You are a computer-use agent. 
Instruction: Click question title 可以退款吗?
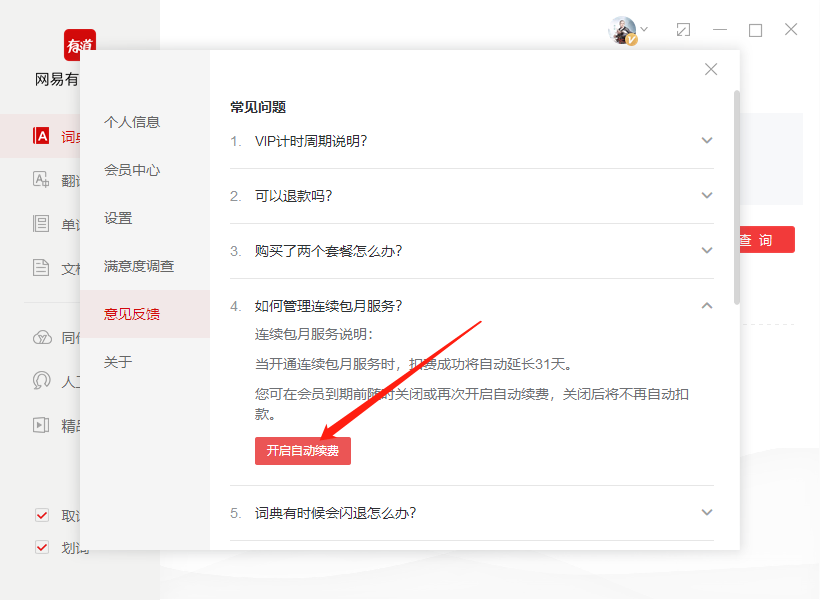pyautogui.click(x=293, y=196)
